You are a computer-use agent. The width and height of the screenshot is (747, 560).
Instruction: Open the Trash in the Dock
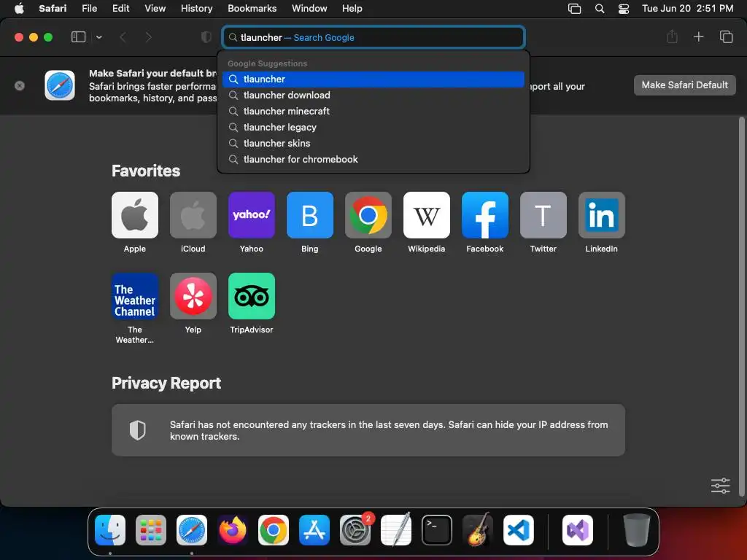[x=636, y=530]
